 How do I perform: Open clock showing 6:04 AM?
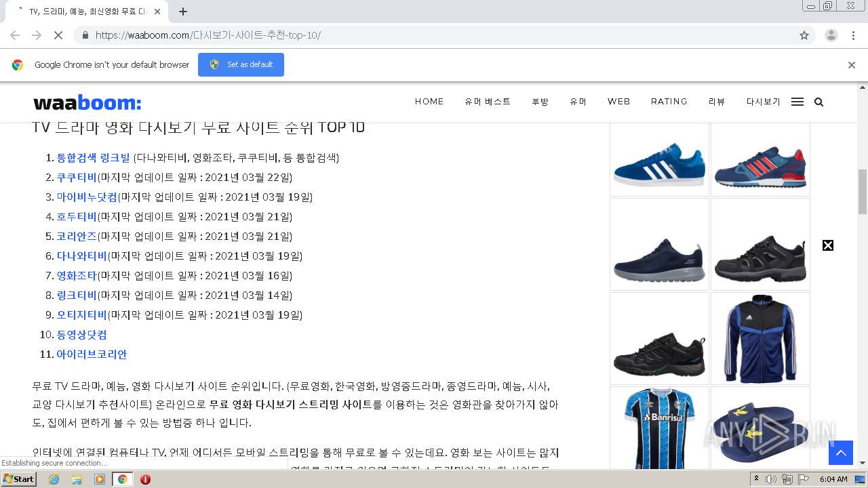tap(833, 479)
